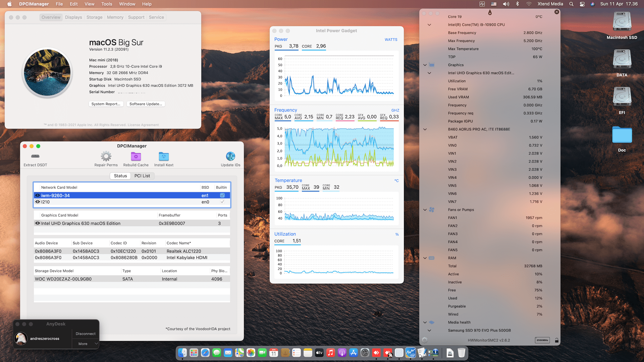Viewport: 644px width, 362px height.
Task: Click the volume icon in menu bar
Action: point(506,4)
